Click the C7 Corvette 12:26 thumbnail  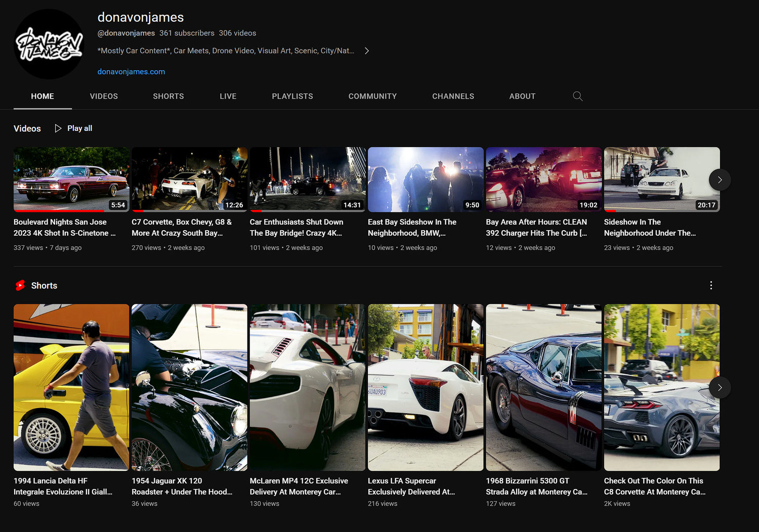(x=189, y=180)
